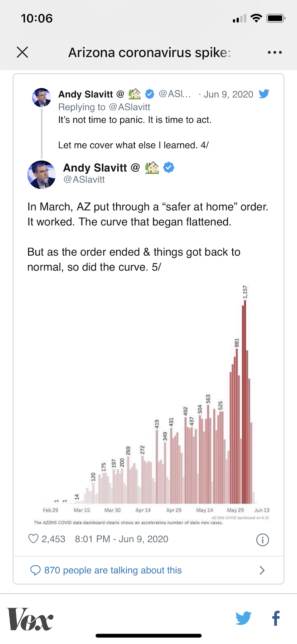
Task: Tap the Twitter bird in tweet header
Action: click(x=264, y=94)
